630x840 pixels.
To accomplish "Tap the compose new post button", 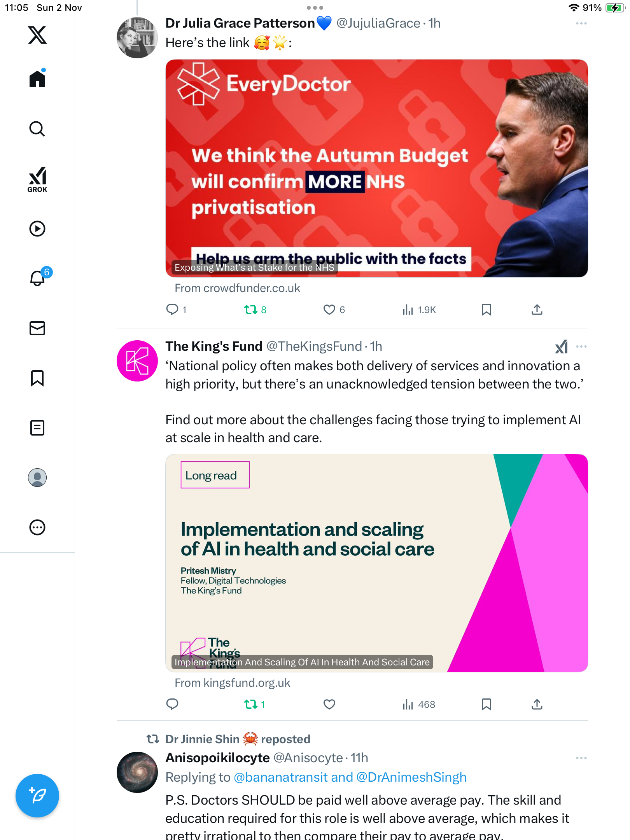I will [37, 796].
